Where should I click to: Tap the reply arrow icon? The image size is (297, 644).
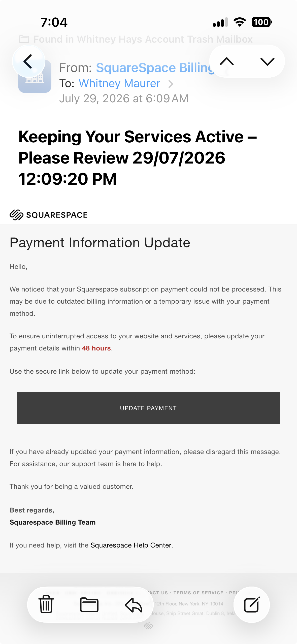click(134, 604)
